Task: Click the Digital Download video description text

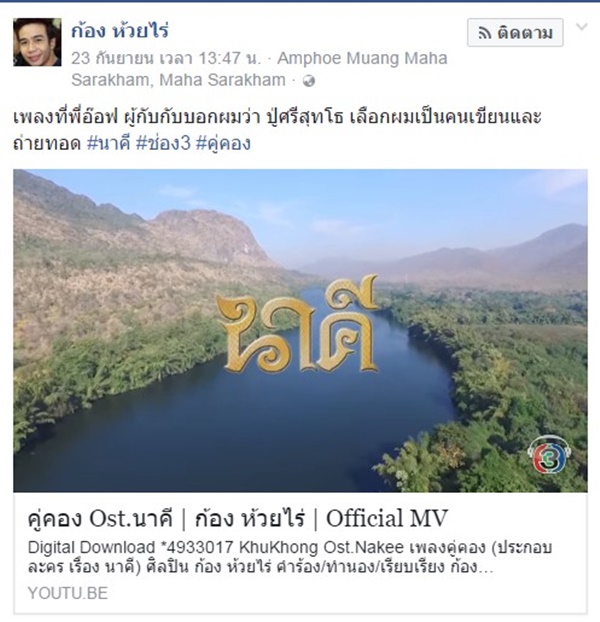Action: point(290,557)
